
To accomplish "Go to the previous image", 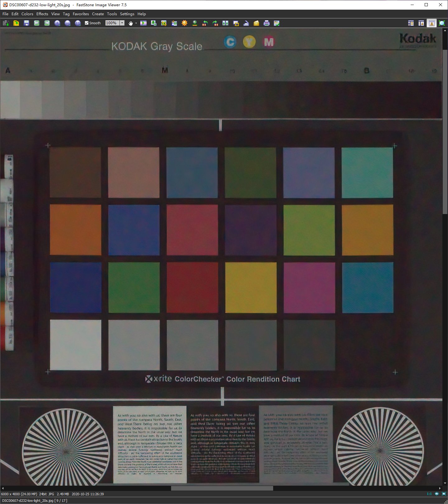I will tap(37, 23).
